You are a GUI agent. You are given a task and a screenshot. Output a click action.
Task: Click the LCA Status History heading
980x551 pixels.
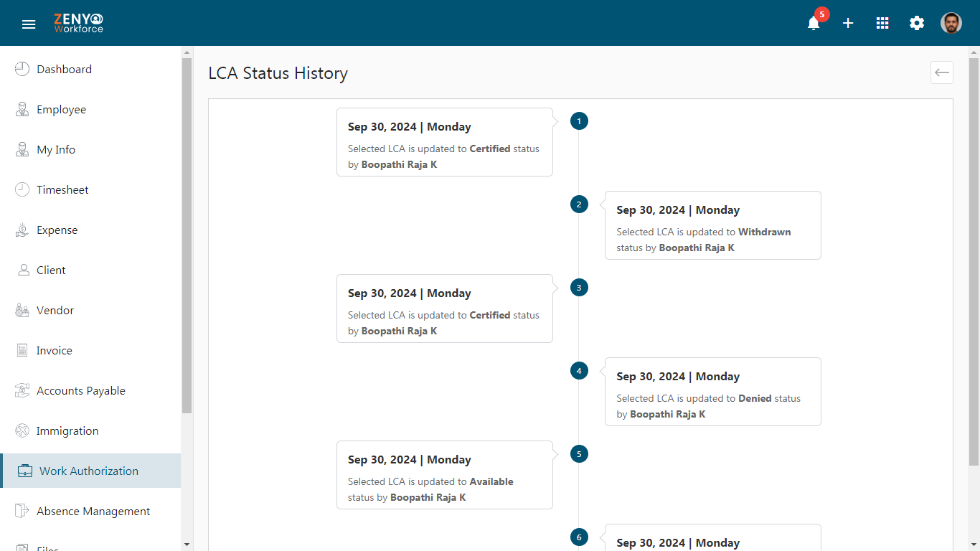coord(278,73)
